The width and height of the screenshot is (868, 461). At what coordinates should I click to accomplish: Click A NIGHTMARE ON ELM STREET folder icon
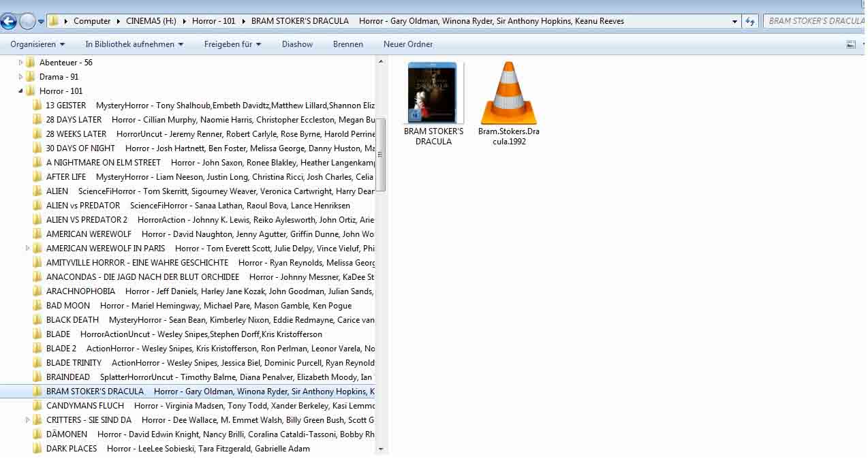pyautogui.click(x=37, y=163)
